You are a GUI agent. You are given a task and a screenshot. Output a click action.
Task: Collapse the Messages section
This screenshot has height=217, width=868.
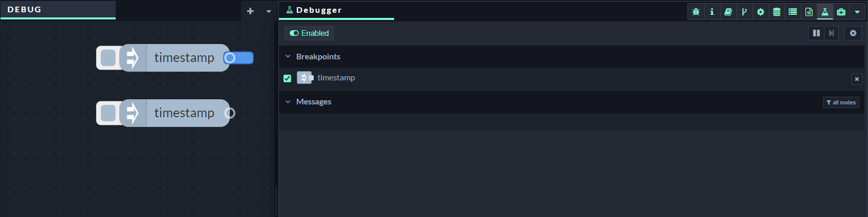click(288, 102)
